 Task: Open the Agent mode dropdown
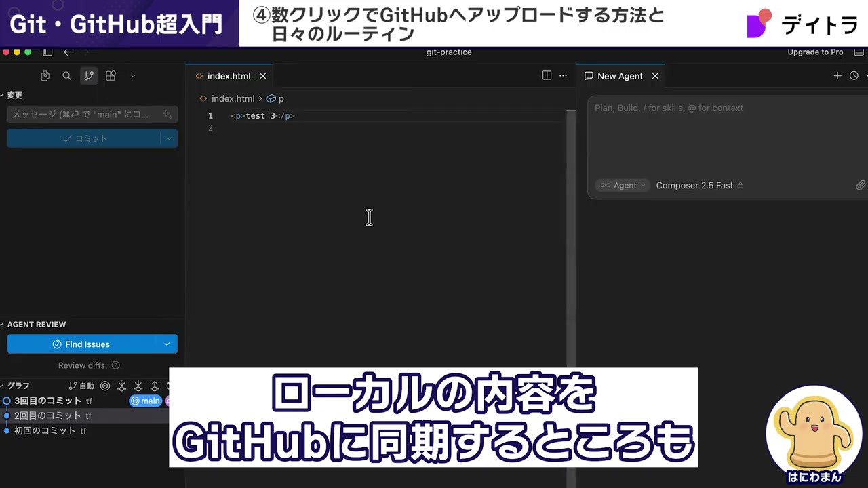click(623, 185)
